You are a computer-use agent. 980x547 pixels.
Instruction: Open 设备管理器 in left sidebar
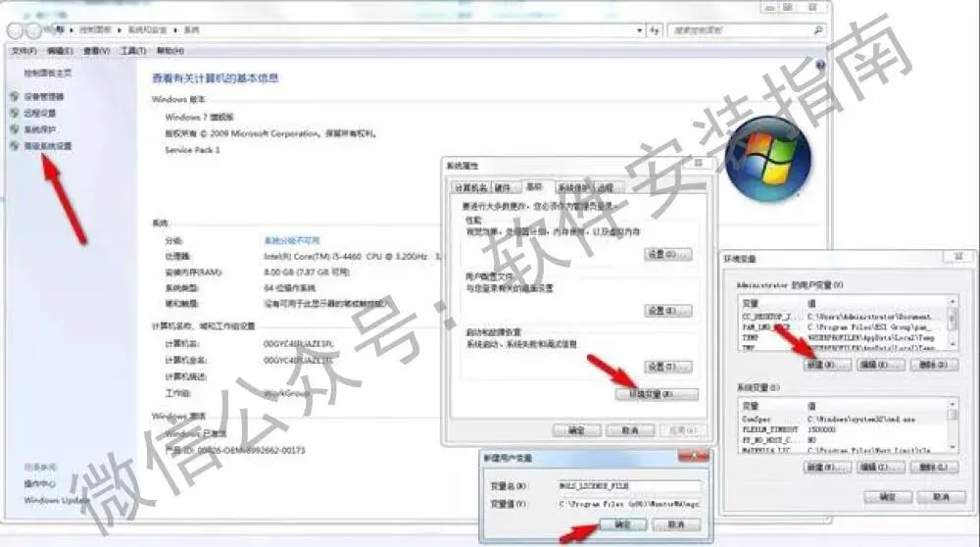pos(44,96)
